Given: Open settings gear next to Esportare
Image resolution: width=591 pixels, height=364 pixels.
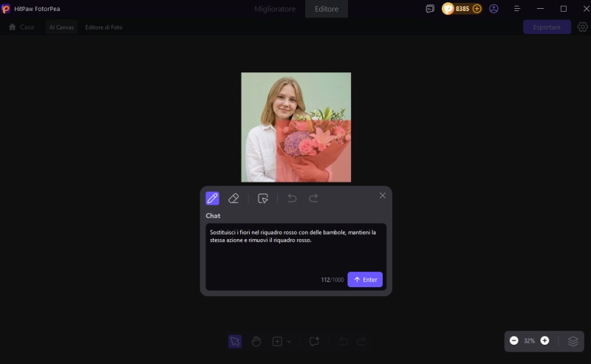Looking at the screenshot, I should tap(582, 27).
